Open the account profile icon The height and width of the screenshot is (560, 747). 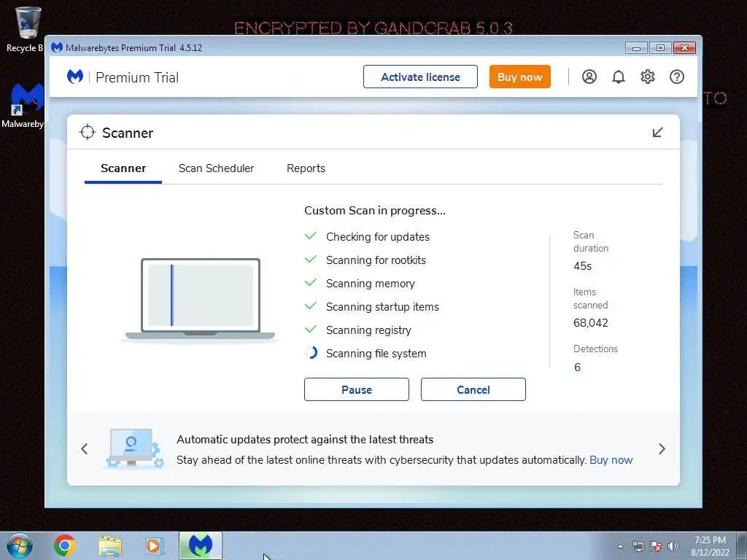pyautogui.click(x=589, y=77)
